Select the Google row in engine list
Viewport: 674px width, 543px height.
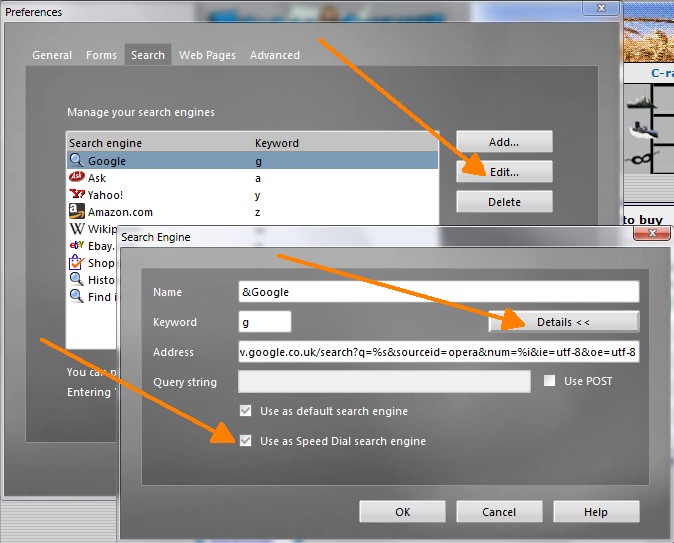(x=253, y=160)
